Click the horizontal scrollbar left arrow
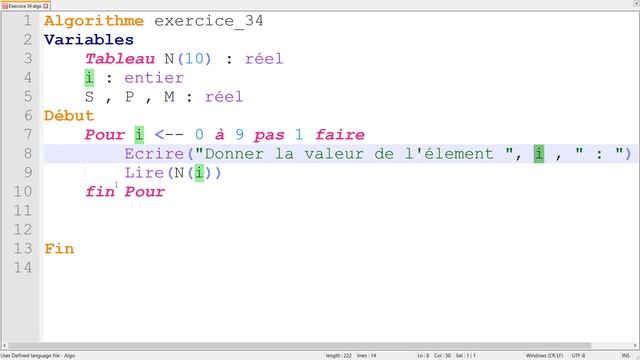 click(4, 345)
